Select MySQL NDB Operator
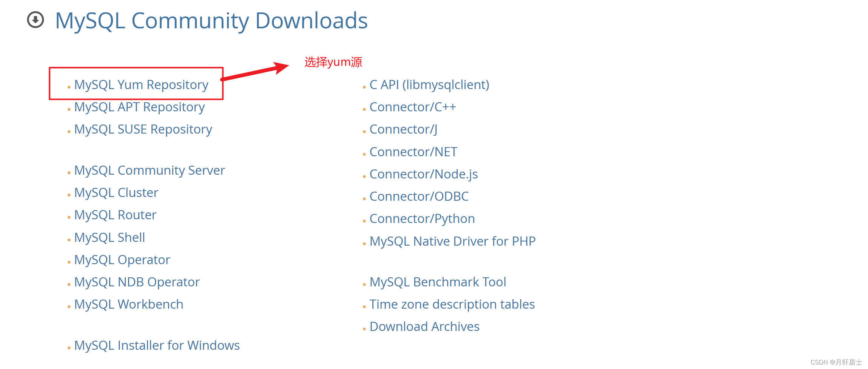Screen dimensions: 868x369 coord(137,282)
